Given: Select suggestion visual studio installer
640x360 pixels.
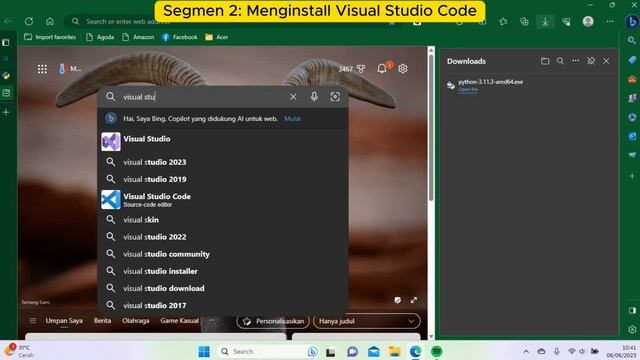Looking at the screenshot, I should 223,271.
